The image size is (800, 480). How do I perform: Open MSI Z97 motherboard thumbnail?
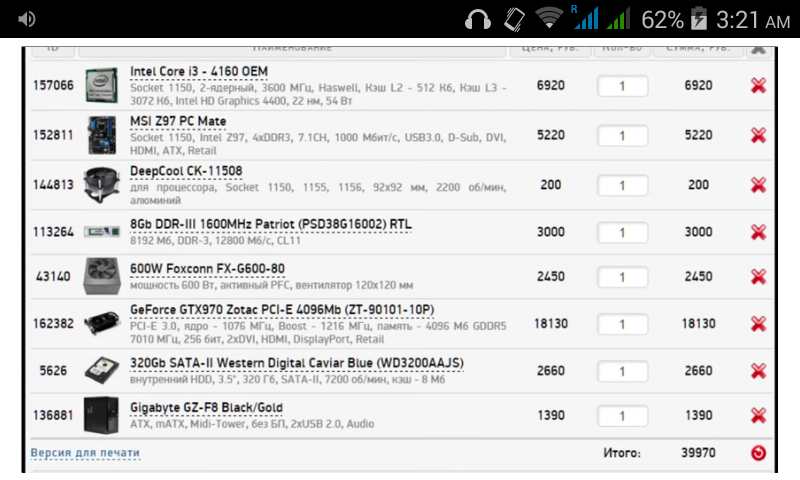pyautogui.click(x=102, y=135)
